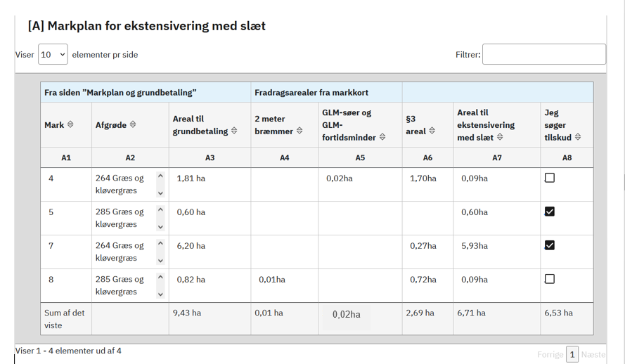This screenshot has width=625, height=364.
Task: Go to Næste page
Action: tap(593, 355)
